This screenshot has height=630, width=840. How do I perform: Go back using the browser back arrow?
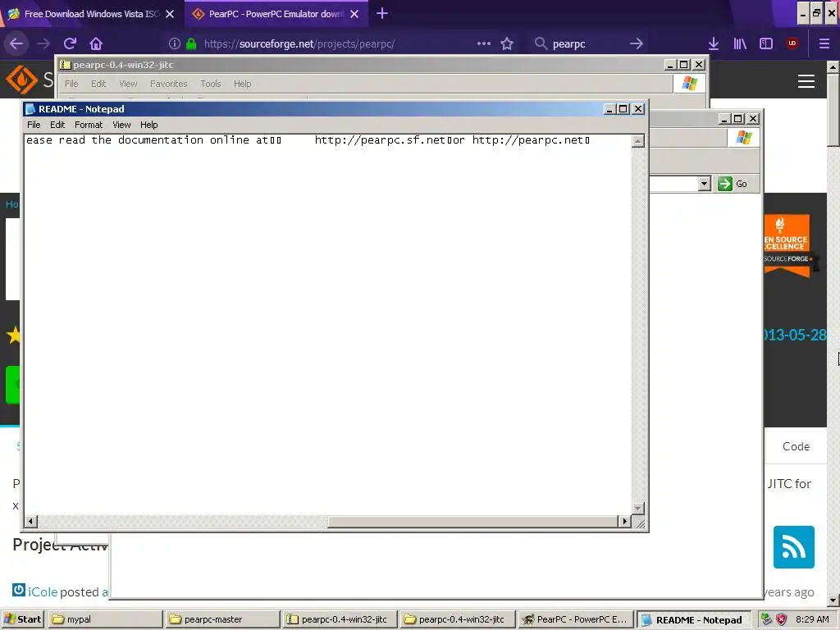click(16, 43)
